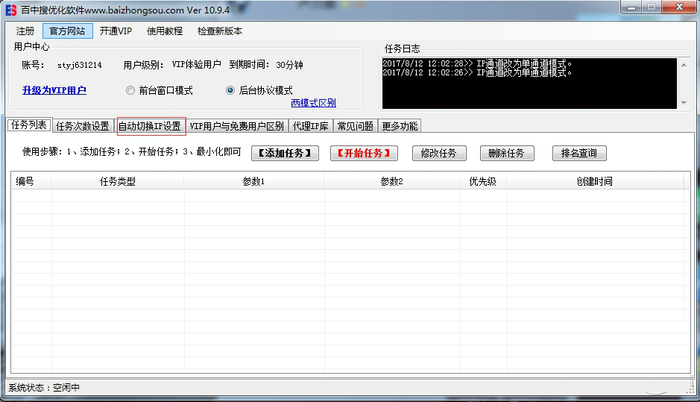Open the VIP用户与免费用户区别 tab
Viewport: 700px width, 402px height.
[237, 127]
